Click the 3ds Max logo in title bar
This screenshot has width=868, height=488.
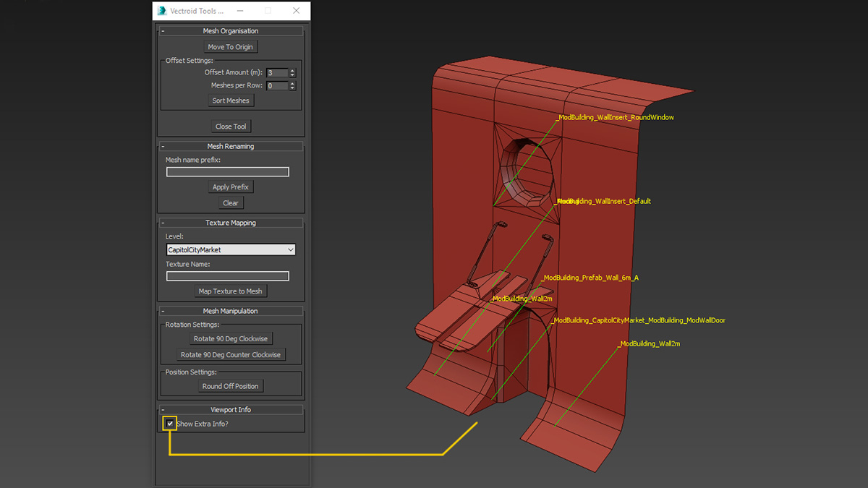pyautogui.click(x=162, y=11)
